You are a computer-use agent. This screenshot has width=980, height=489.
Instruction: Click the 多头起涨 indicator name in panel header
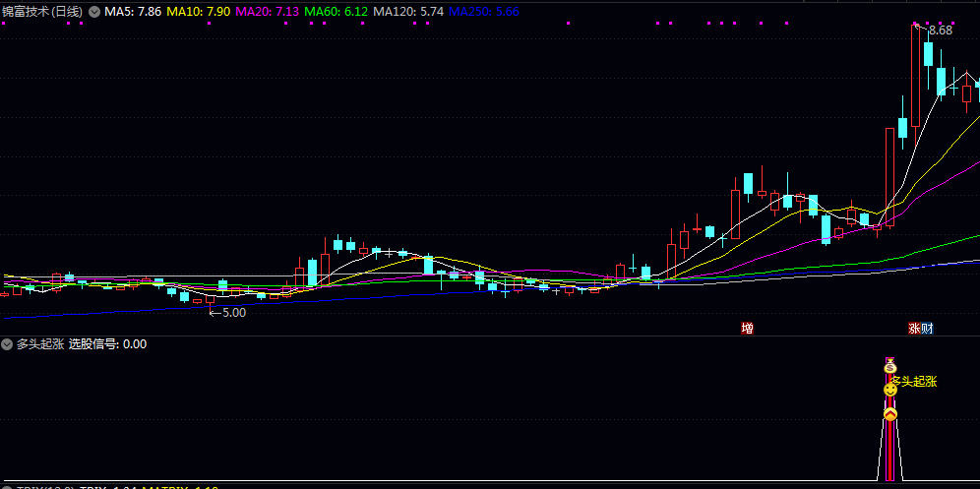40,344
